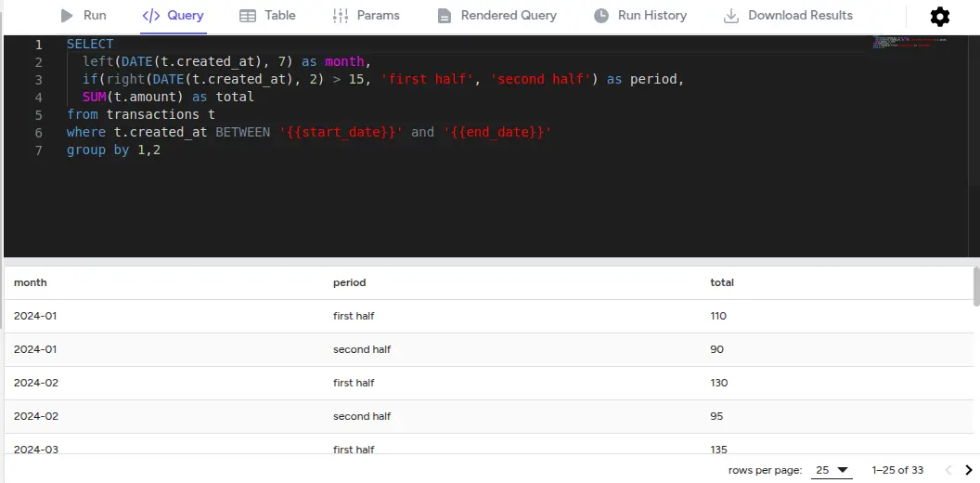Open the Params tab

click(x=367, y=17)
